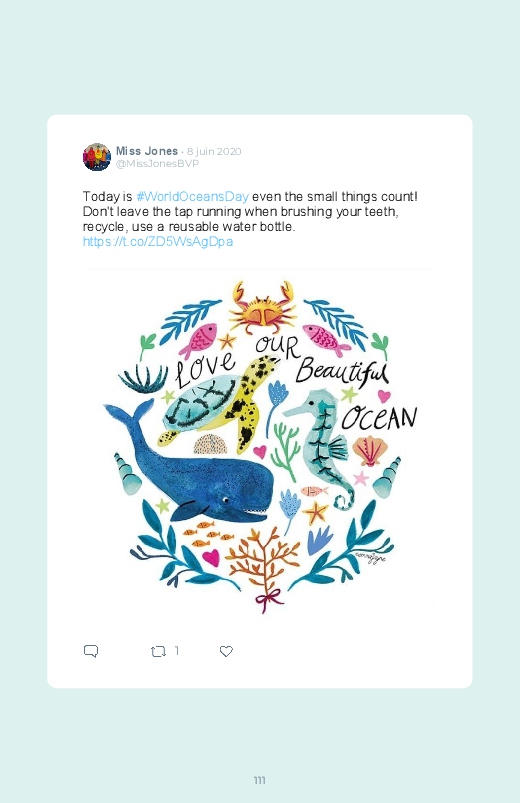Open the Miss Jones display name
The width and height of the screenshot is (520, 803).
[147, 151]
